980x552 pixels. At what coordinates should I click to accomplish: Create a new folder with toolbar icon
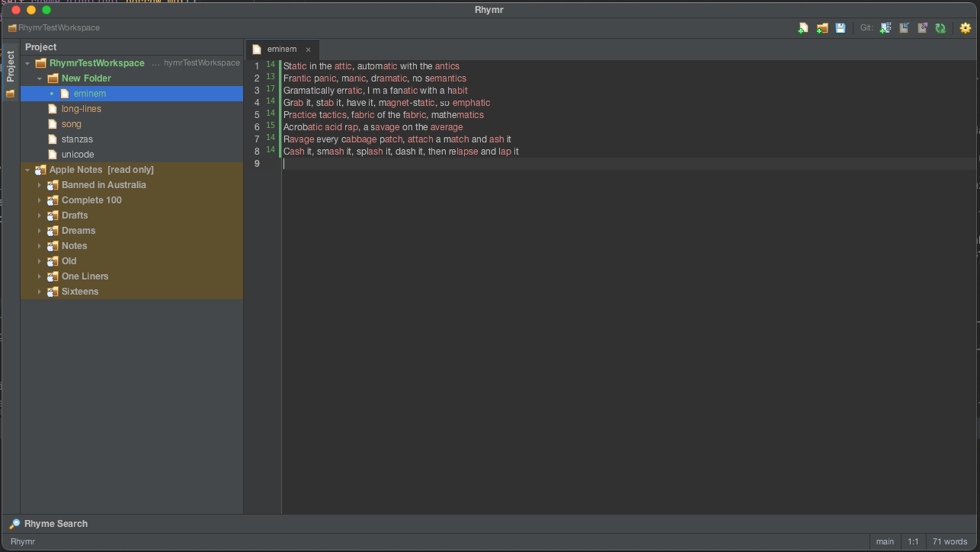click(822, 28)
